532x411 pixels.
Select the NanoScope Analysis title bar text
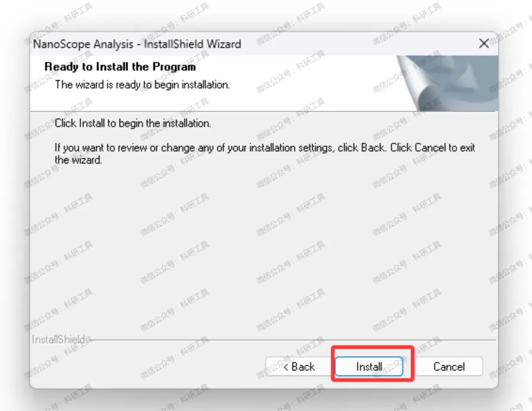137,44
